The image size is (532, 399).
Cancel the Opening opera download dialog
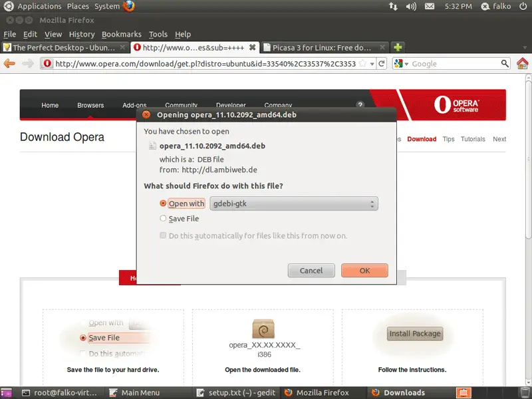[x=311, y=271]
